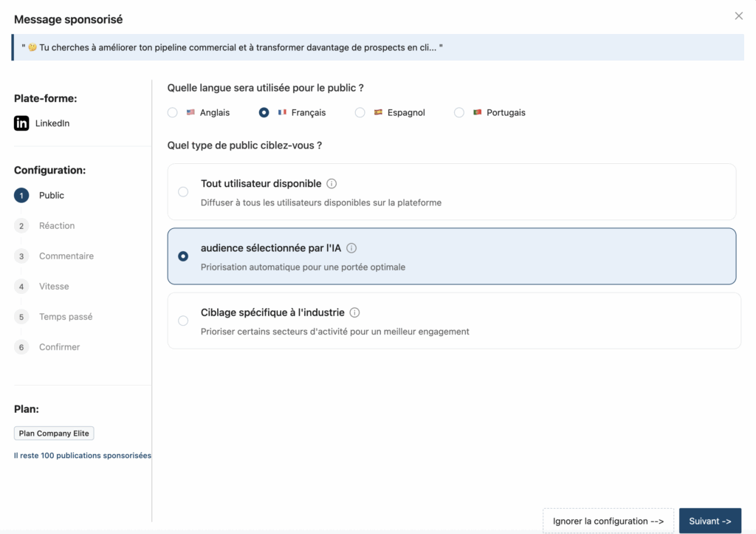Viewport: 756px width, 534px height.
Task: Open the Commentaire configuration step
Action: [x=66, y=256]
